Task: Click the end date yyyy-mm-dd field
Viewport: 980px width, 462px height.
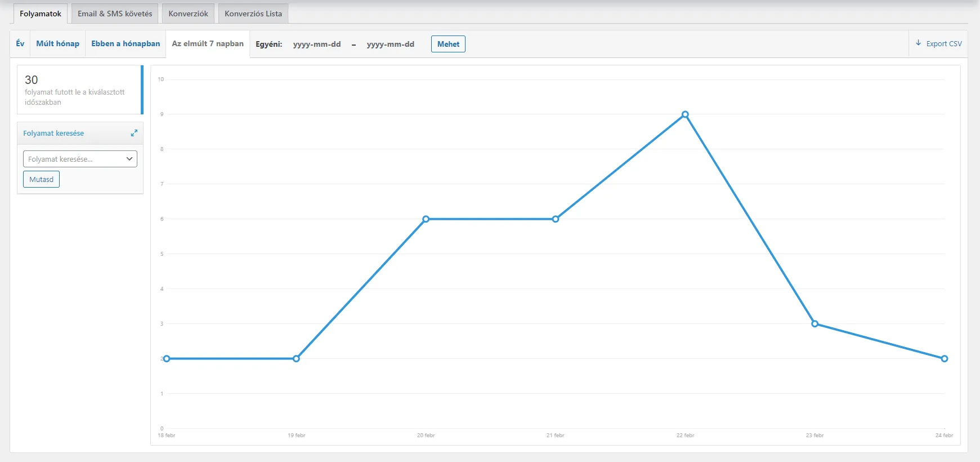Action: pyautogui.click(x=391, y=44)
